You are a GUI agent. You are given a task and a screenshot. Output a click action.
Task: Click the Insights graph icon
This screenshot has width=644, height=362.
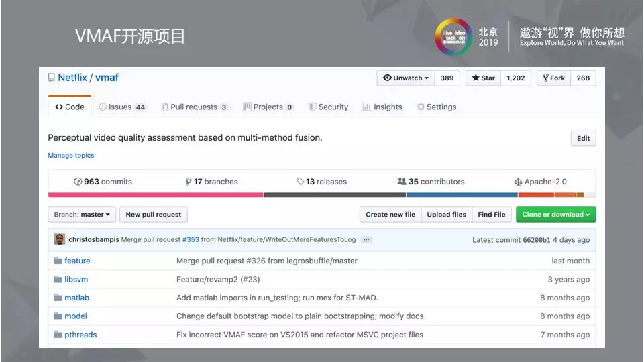tap(366, 107)
